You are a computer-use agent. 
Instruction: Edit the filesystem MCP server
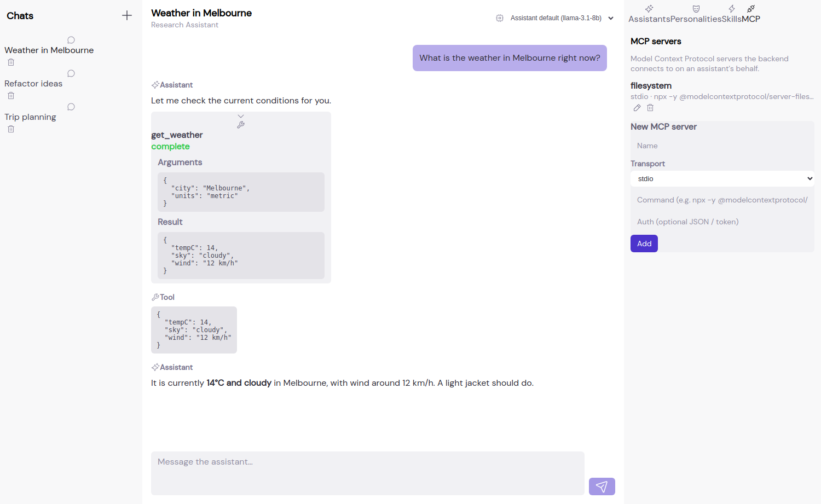click(x=637, y=108)
